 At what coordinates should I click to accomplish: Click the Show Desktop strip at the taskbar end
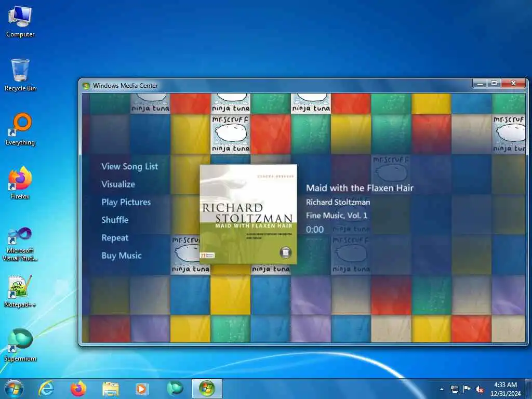tap(528, 389)
